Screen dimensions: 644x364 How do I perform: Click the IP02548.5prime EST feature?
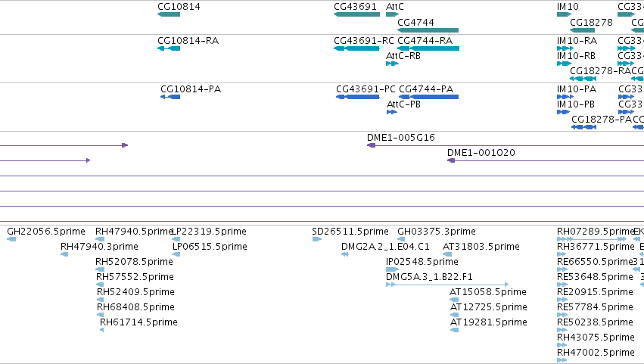(x=392, y=269)
